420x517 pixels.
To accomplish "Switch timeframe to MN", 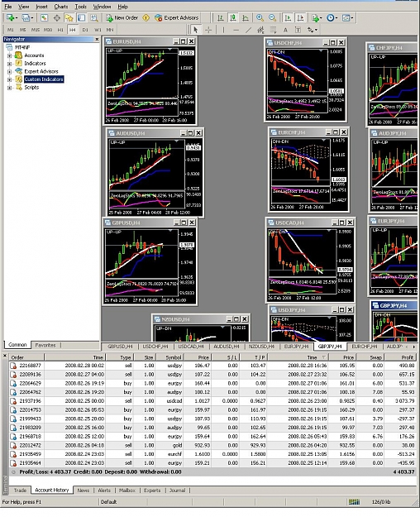I will pyautogui.click(x=110, y=30).
